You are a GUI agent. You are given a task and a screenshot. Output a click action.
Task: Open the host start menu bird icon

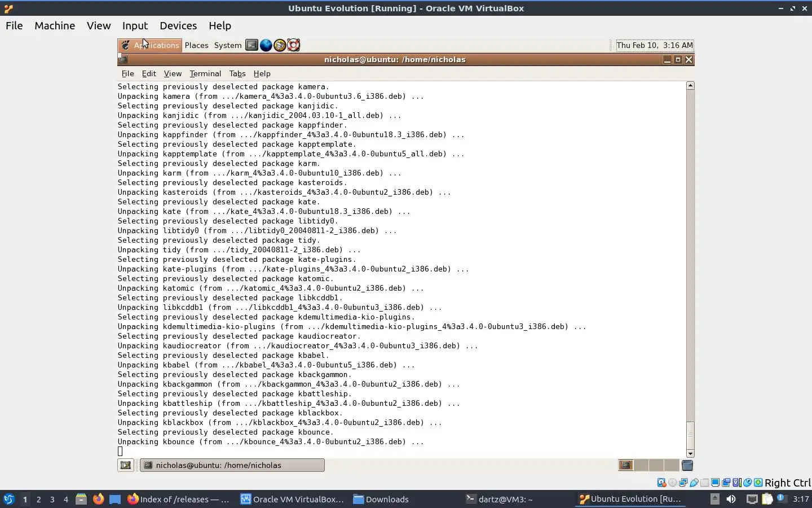[x=9, y=499]
